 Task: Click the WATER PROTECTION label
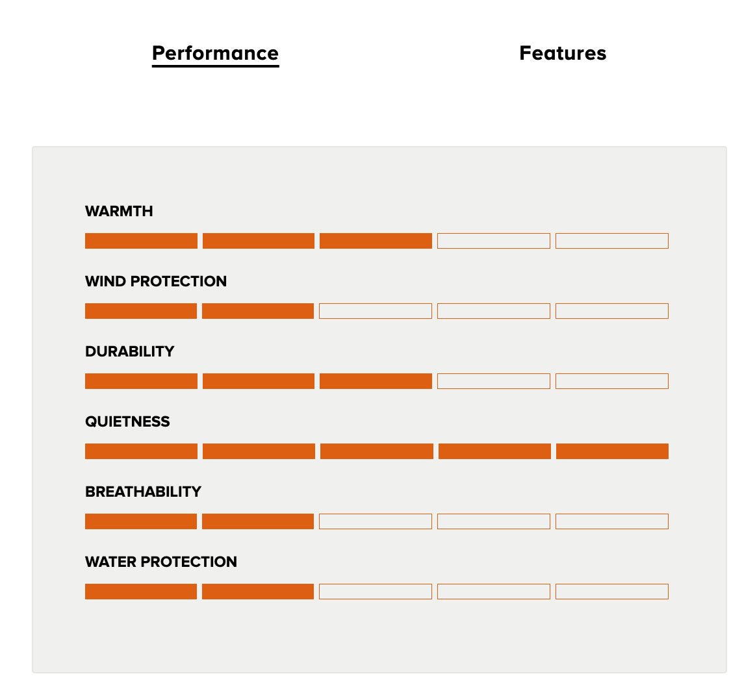tap(161, 562)
